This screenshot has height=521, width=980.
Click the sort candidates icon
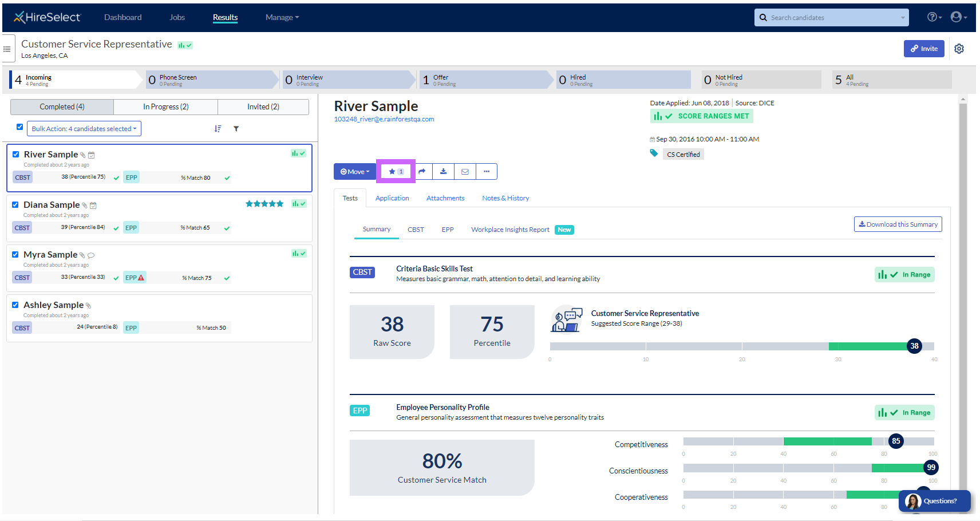pyautogui.click(x=218, y=129)
